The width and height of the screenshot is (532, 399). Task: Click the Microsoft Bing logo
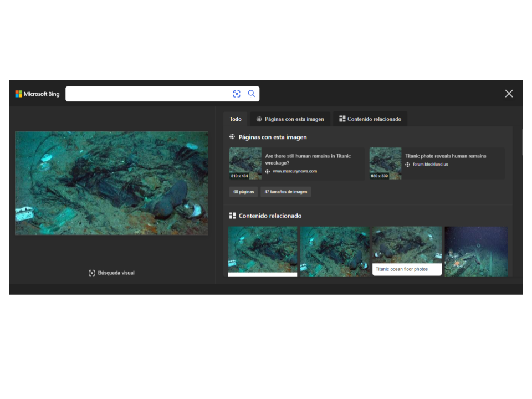[x=37, y=94]
